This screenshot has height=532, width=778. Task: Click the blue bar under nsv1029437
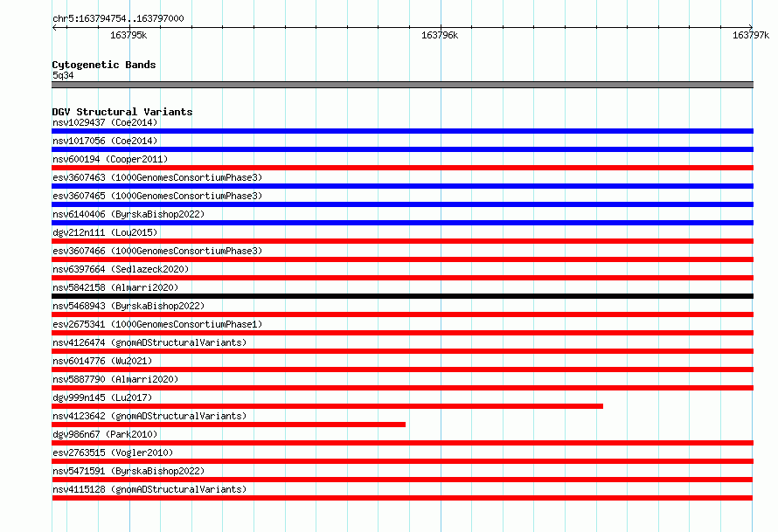402,131
